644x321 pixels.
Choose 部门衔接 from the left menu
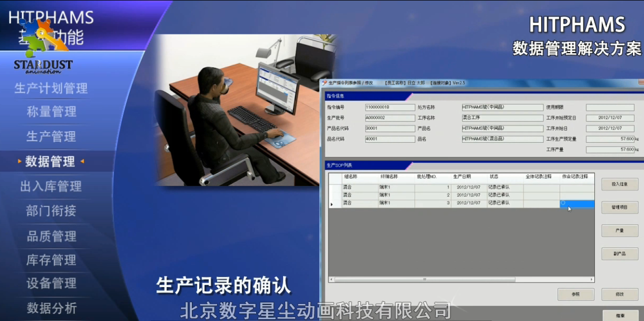(51, 211)
